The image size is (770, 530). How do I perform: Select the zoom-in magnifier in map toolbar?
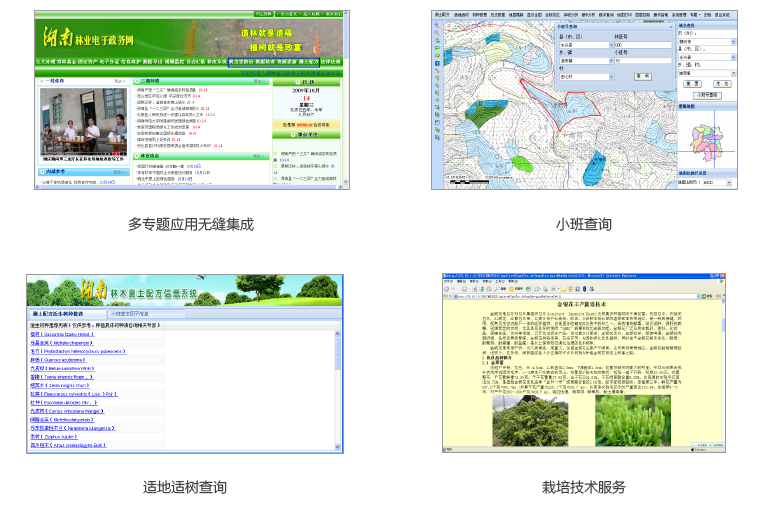(x=437, y=25)
